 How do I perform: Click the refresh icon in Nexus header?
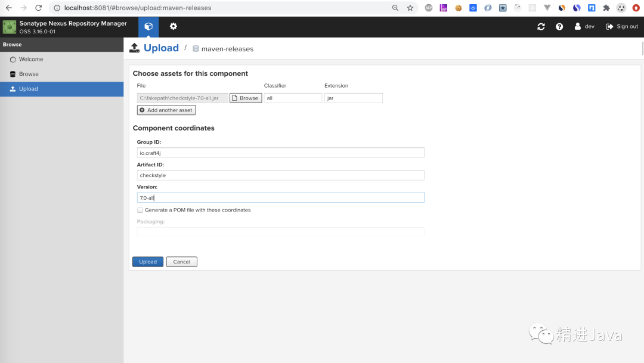click(541, 27)
